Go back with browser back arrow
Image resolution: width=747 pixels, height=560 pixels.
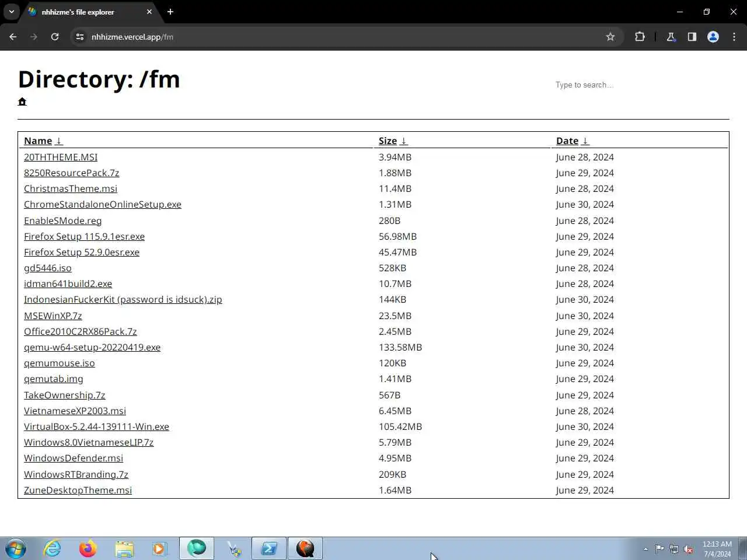[x=13, y=37]
